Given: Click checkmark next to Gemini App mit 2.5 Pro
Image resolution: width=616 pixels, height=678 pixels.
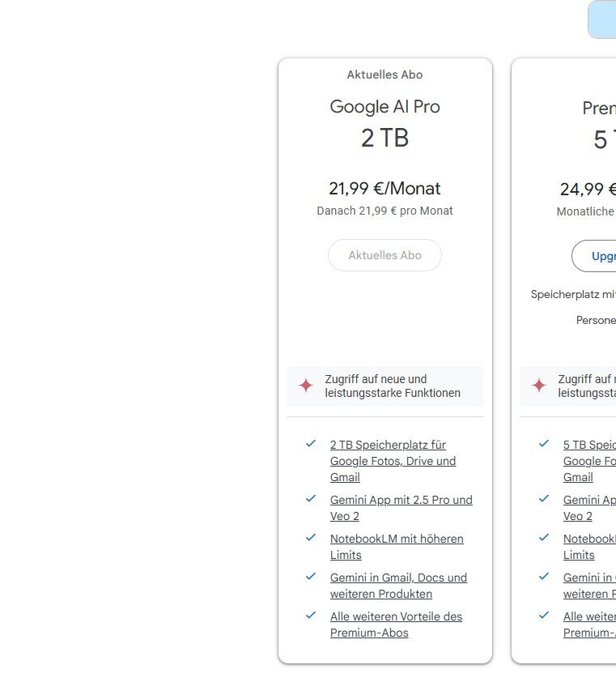Looking at the screenshot, I should [x=311, y=499].
